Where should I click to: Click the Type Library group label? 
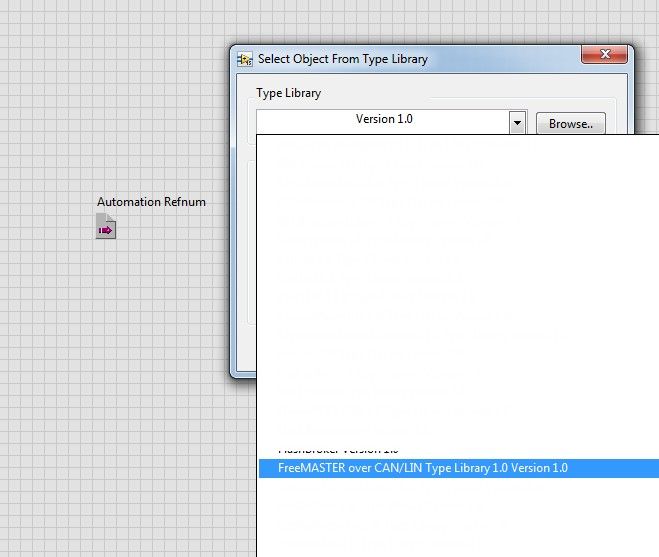[x=288, y=93]
